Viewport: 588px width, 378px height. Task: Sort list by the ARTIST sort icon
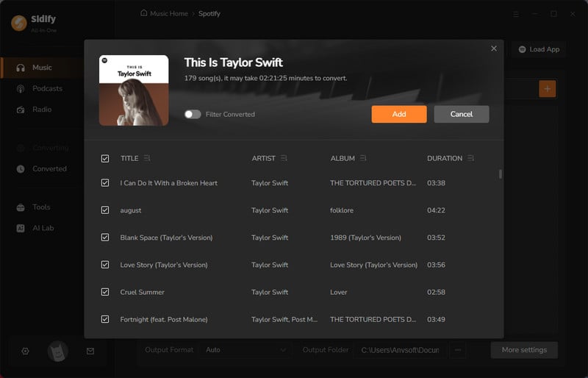pos(284,158)
